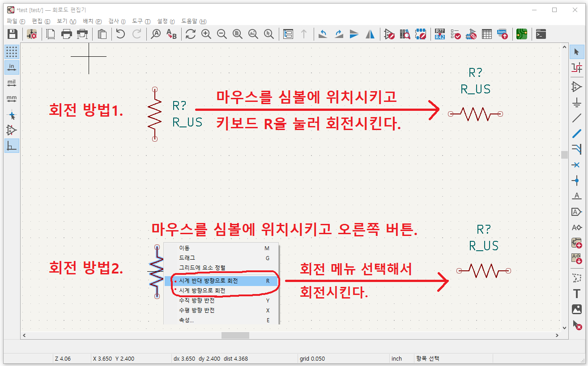
Task: Click the Print icon in the toolbar
Action: click(67, 34)
